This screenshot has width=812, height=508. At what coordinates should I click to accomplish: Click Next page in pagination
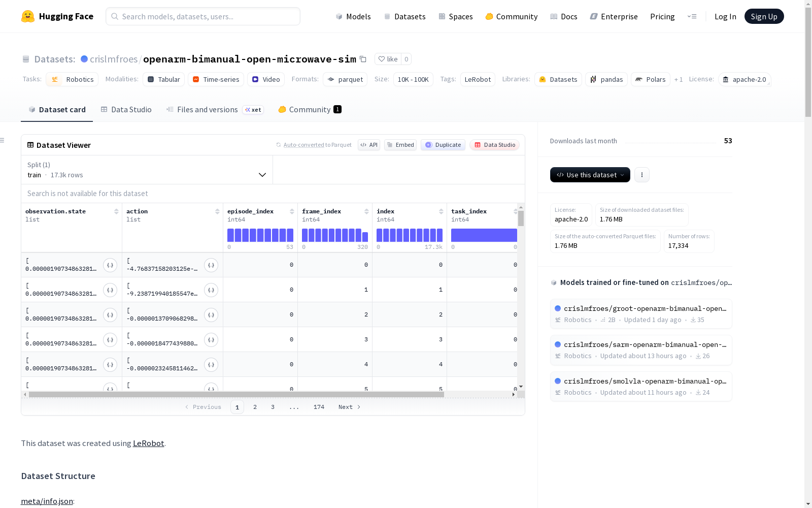350,407
